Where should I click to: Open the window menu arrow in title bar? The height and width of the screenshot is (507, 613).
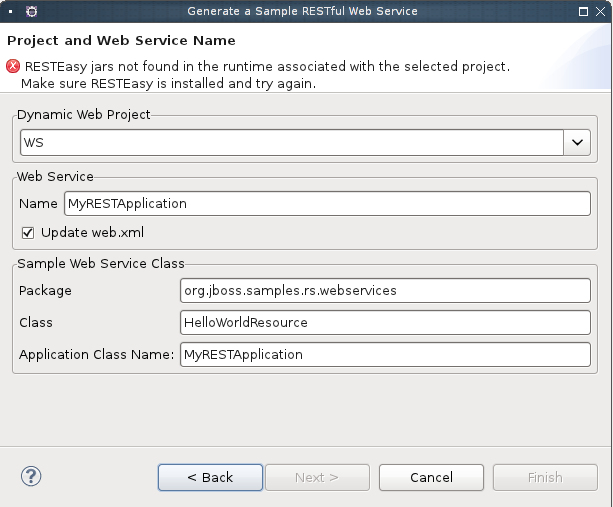pos(9,11)
